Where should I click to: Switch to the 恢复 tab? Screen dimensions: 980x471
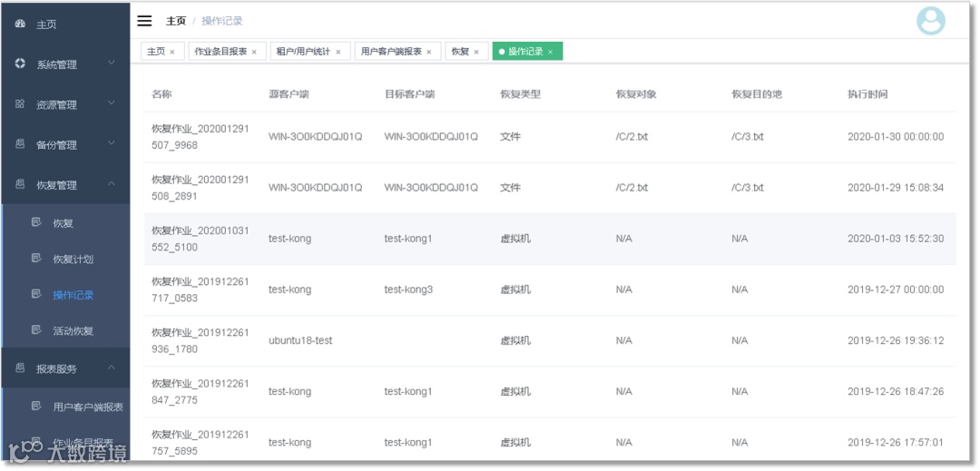(467, 51)
